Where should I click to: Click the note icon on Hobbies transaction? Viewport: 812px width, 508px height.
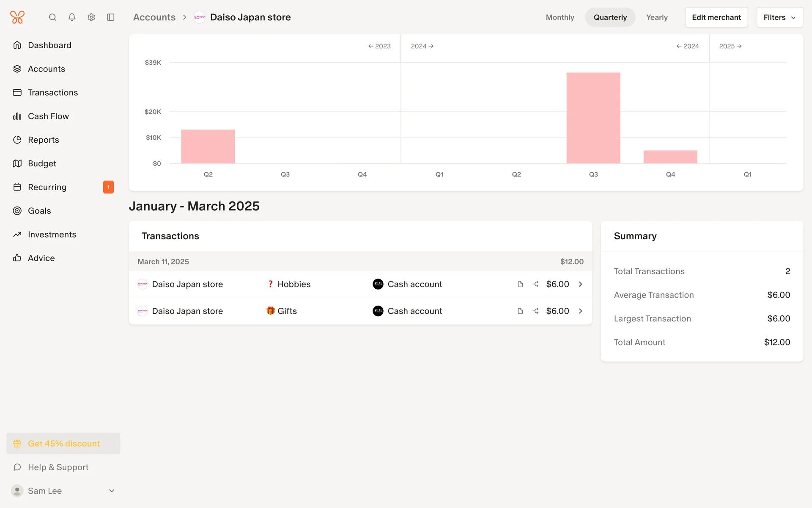pyautogui.click(x=520, y=284)
